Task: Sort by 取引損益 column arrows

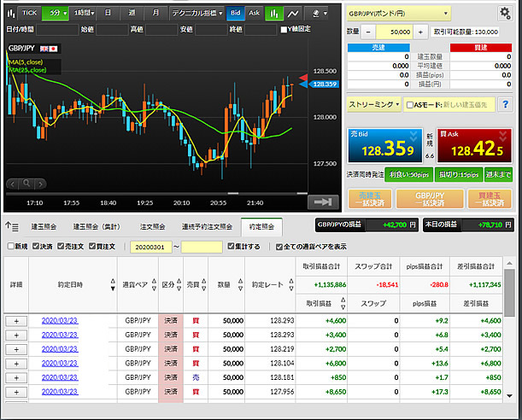Action: click(343, 303)
